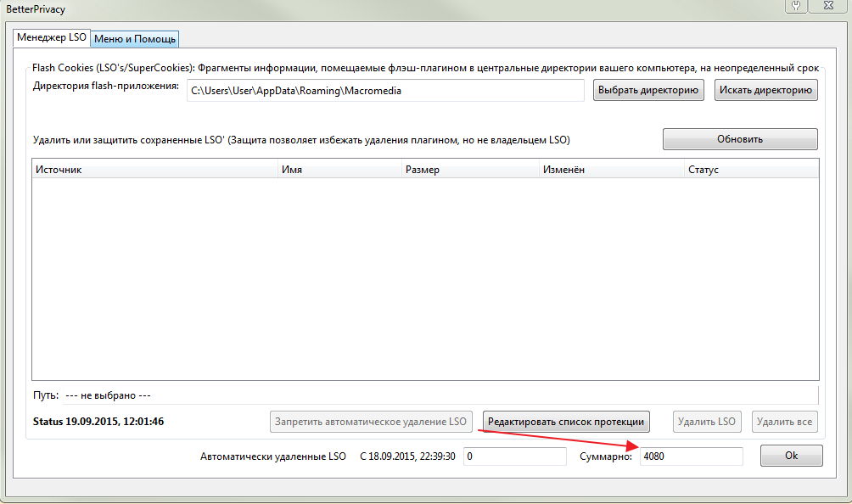Click the Обновить button
Image resolution: width=852 pixels, height=504 pixels.
(x=740, y=139)
